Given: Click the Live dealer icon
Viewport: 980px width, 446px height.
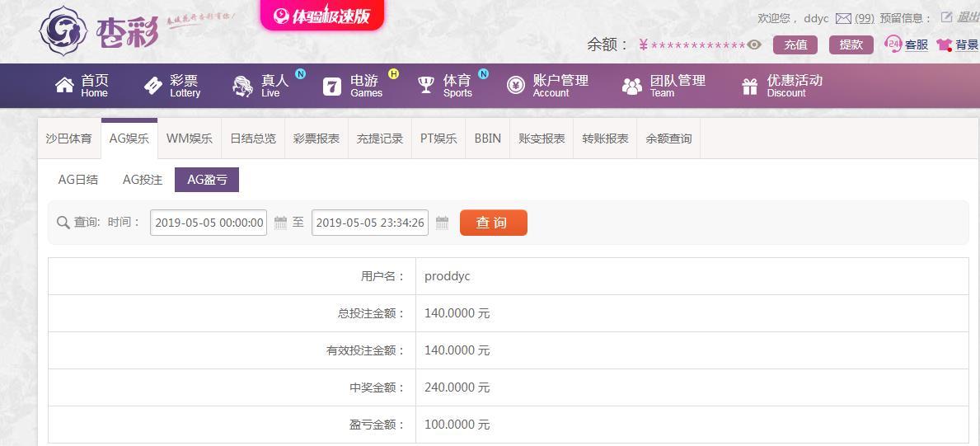Looking at the screenshot, I should (242, 86).
